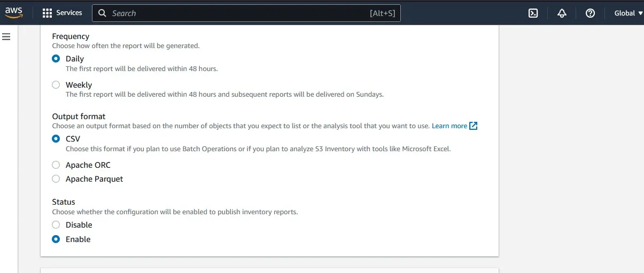
Task: Click the 'Status' section heading
Action: 64,202
